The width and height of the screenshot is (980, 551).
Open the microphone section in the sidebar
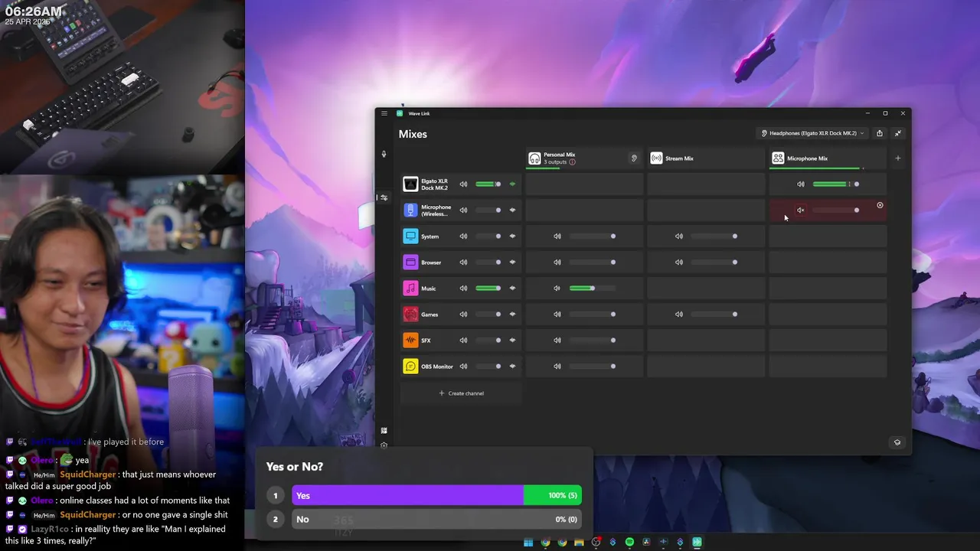tap(384, 154)
